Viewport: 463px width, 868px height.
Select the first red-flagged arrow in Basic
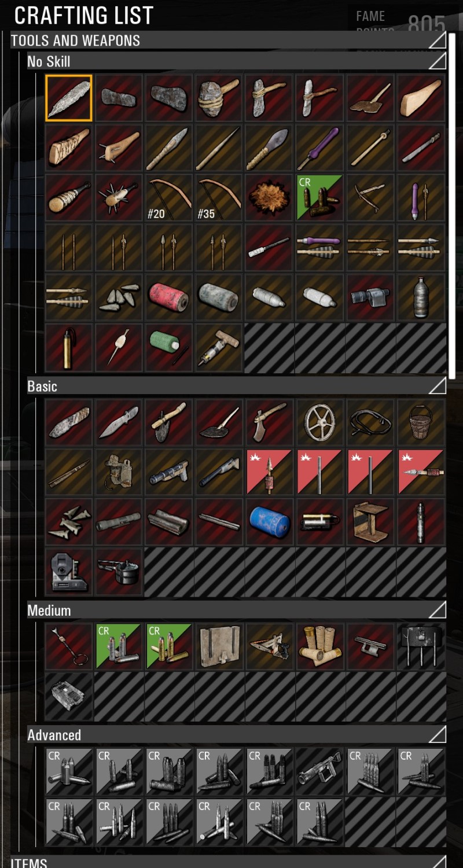[x=270, y=472]
